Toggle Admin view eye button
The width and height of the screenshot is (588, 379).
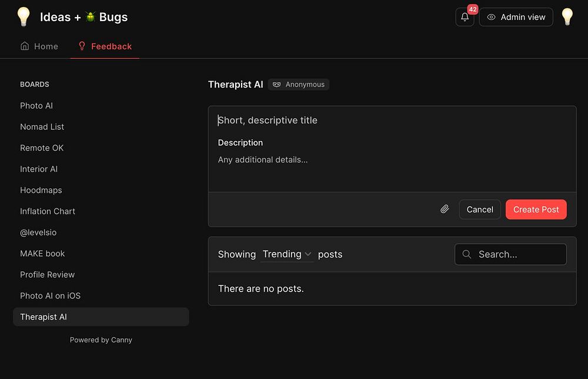tap(516, 17)
